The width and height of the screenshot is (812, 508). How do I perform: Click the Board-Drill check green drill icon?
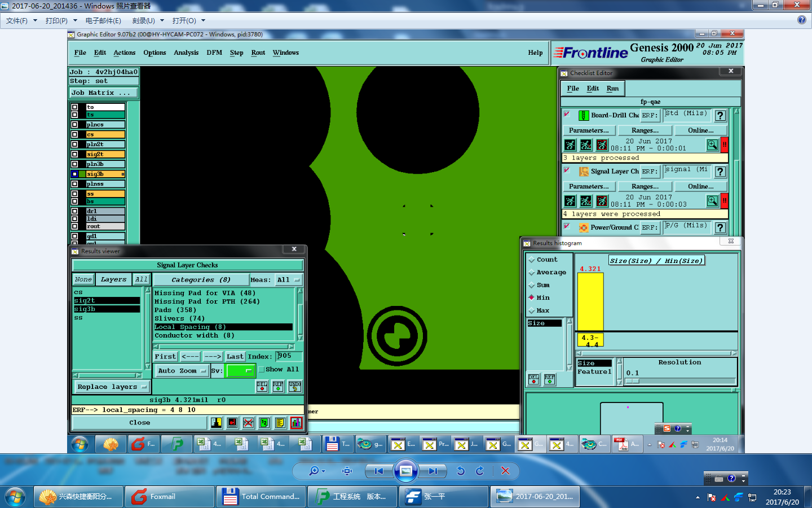(584, 115)
